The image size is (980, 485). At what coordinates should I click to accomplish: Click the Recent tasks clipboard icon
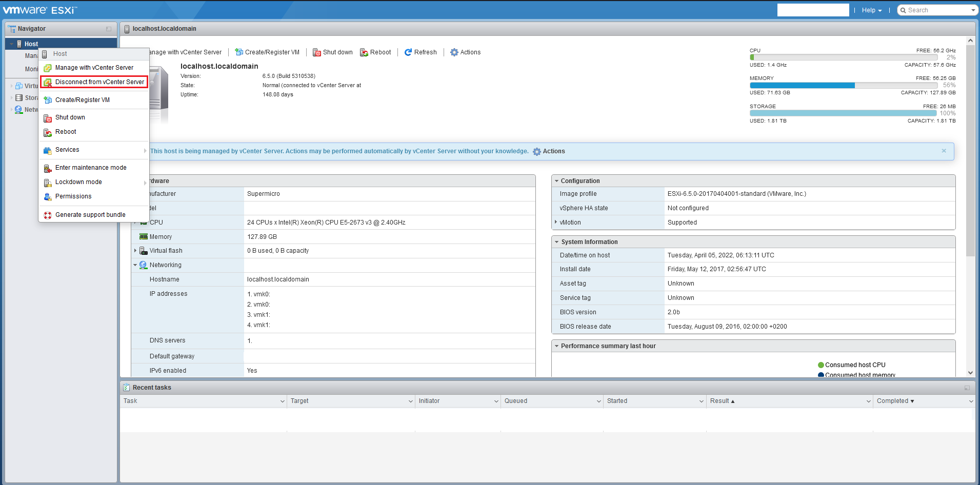point(127,388)
